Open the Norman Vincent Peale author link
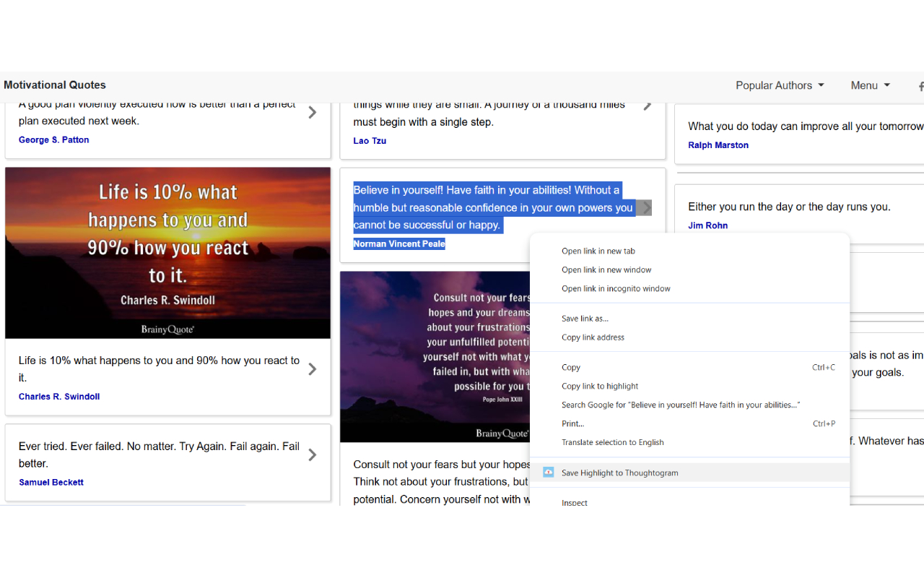 tap(399, 243)
